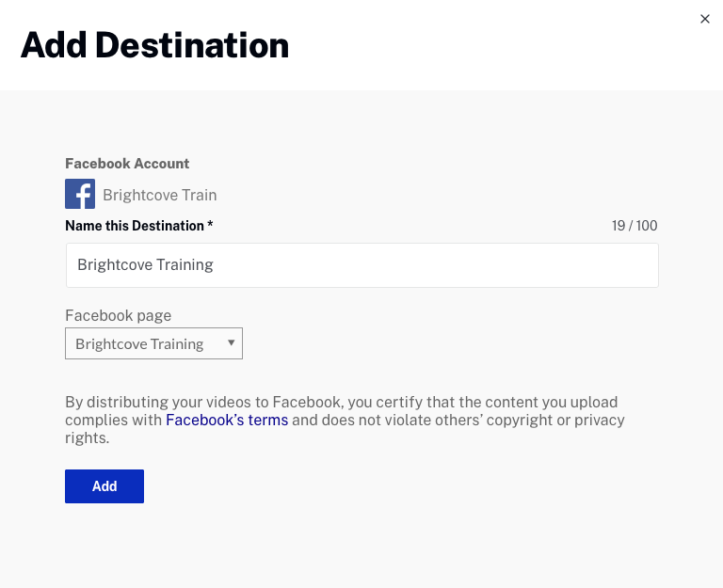The image size is (723, 588).
Task: Click the Facebook page dropdown arrow
Action: (231, 343)
